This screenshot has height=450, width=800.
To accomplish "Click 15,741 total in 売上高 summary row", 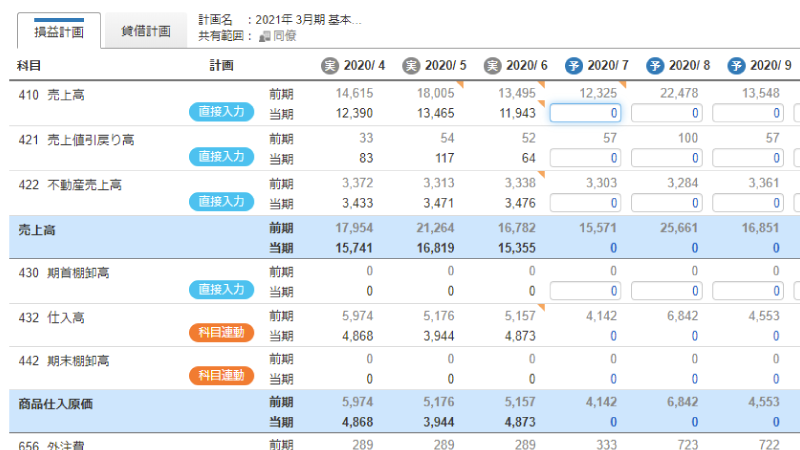I will (354, 248).
